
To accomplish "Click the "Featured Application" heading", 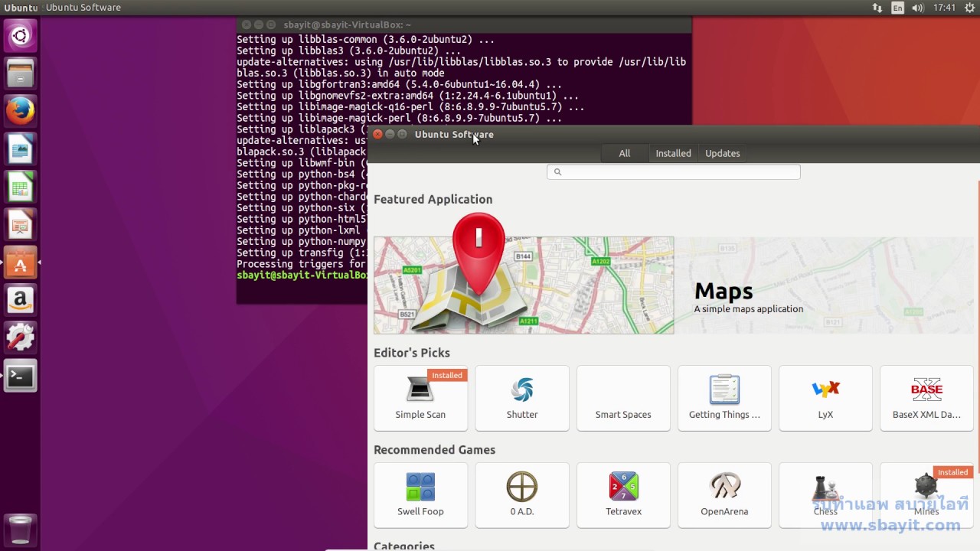I will (x=433, y=199).
